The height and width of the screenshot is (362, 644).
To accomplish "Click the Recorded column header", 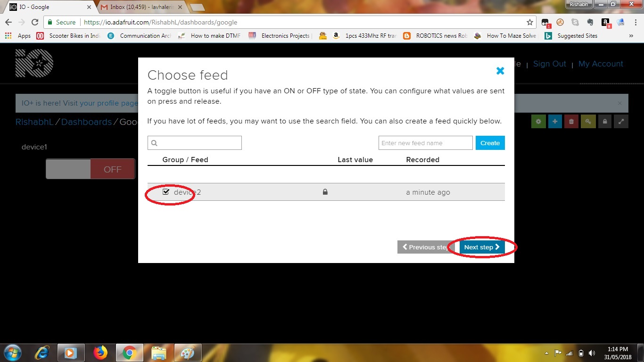I will pyautogui.click(x=422, y=160).
